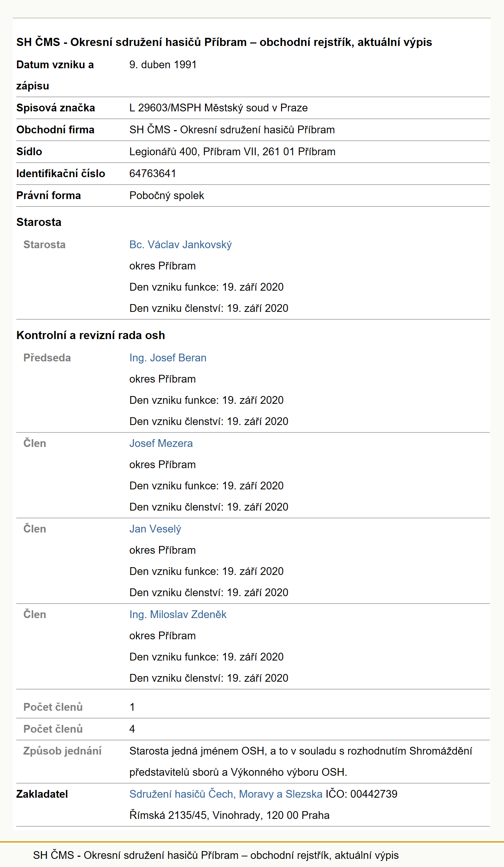Click the Právní forma value Pobočný spolek

(166, 196)
